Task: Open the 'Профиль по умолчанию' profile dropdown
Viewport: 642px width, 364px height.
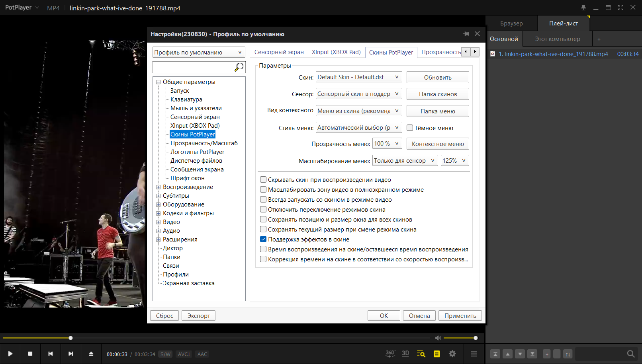Action: click(x=199, y=52)
